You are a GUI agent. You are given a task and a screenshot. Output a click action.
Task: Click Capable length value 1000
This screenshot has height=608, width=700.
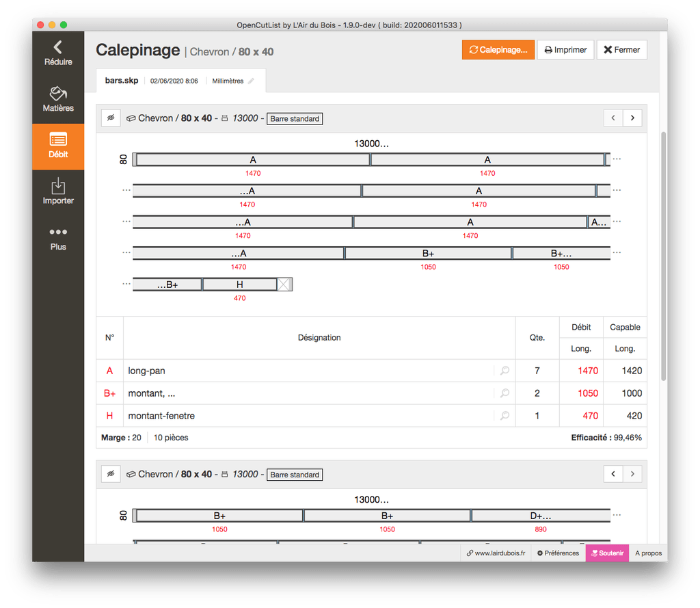tap(632, 393)
